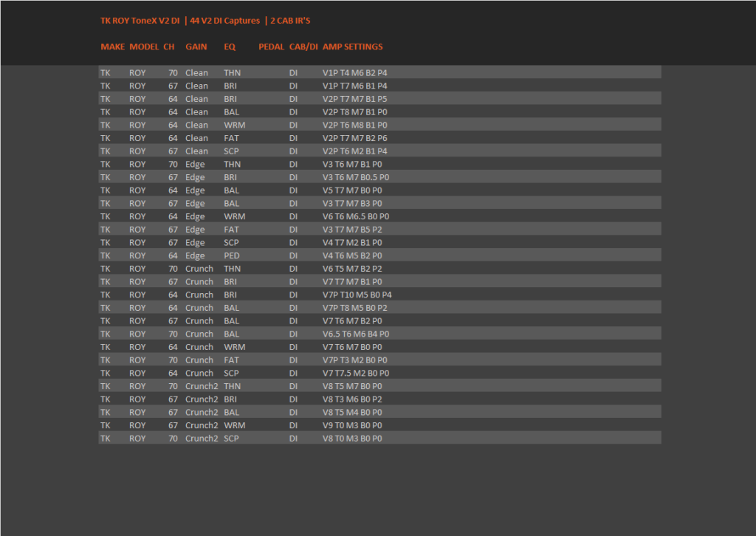The width and height of the screenshot is (756, 536).
Task: Select amp setting 'V7 T7 M7 B1 P0'
Action: 352,281
